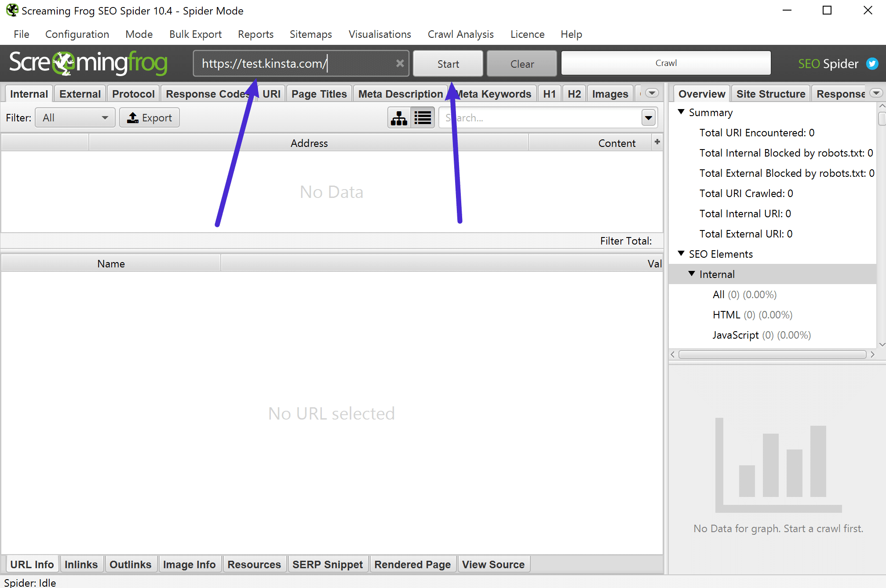
Task: Click the overflow tabs arrow icon
Action: click(x=651, y=92)
